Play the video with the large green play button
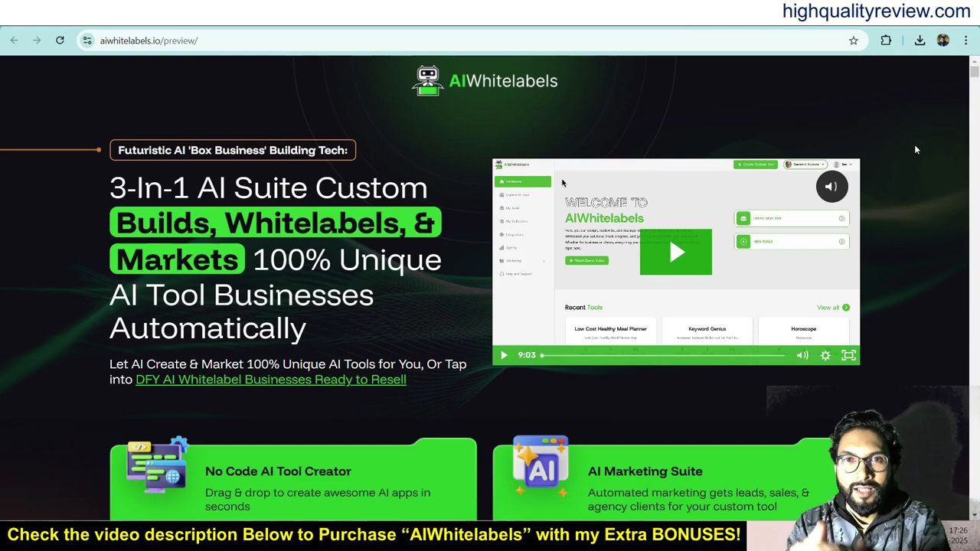 point(676,252)
